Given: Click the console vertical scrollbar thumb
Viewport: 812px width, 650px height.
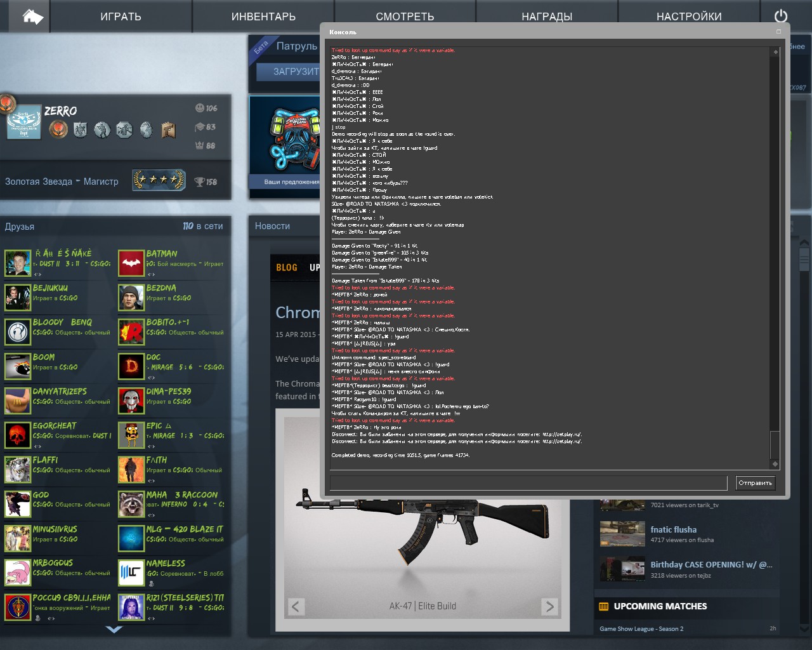Looking at the screenshot, I should 775,444.
